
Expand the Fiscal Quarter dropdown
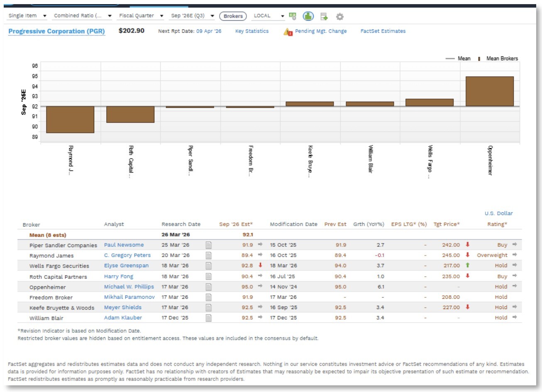pyautogui.click(x=141, y=16)
